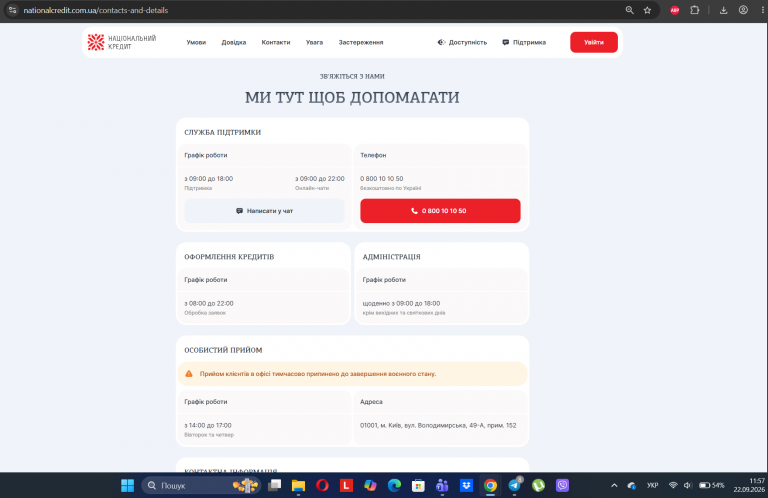Open the battery 54% tray indicator

[x=712, y=485]
